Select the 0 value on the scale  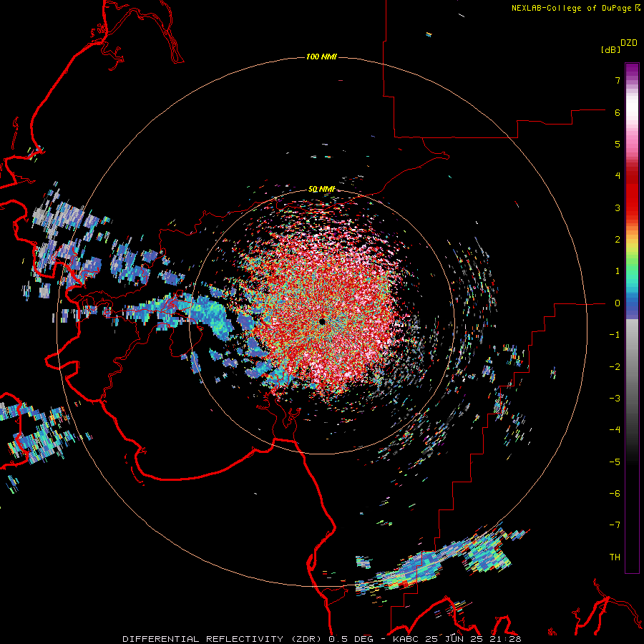618,303
